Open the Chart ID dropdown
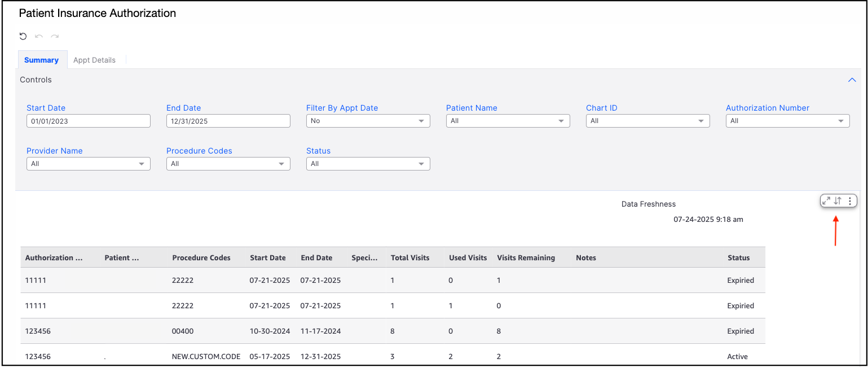868x367 pixels. tap(648, 121)
